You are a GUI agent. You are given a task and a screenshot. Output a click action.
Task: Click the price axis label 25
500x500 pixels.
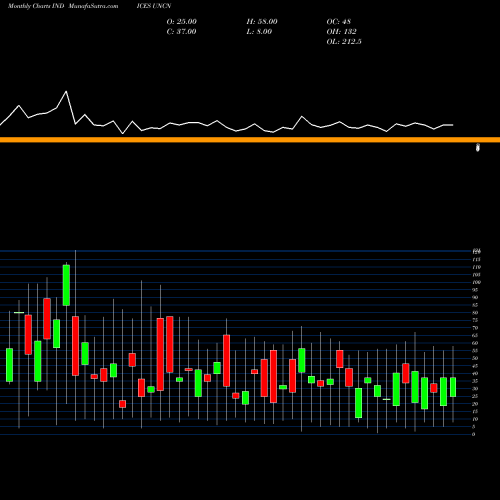475,396
